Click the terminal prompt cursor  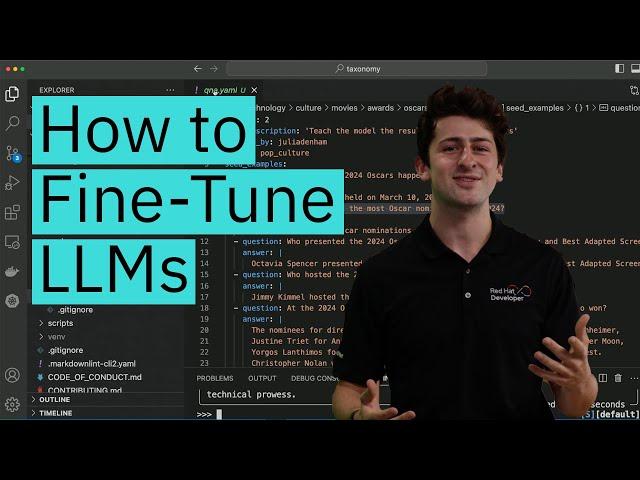219,414
